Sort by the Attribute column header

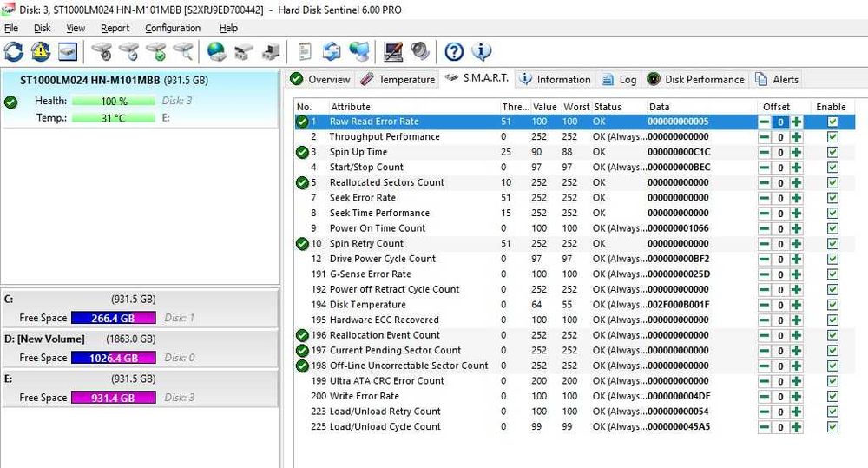point(414,107)
